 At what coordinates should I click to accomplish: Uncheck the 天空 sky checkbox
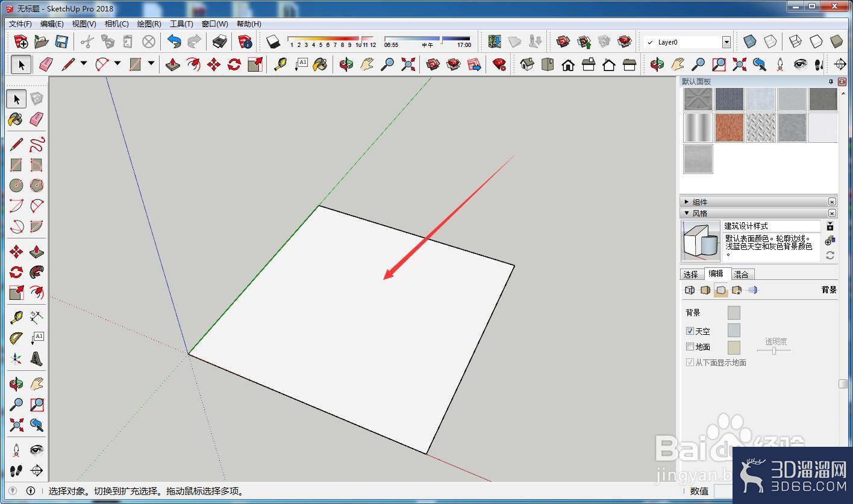tap(690, 331)
